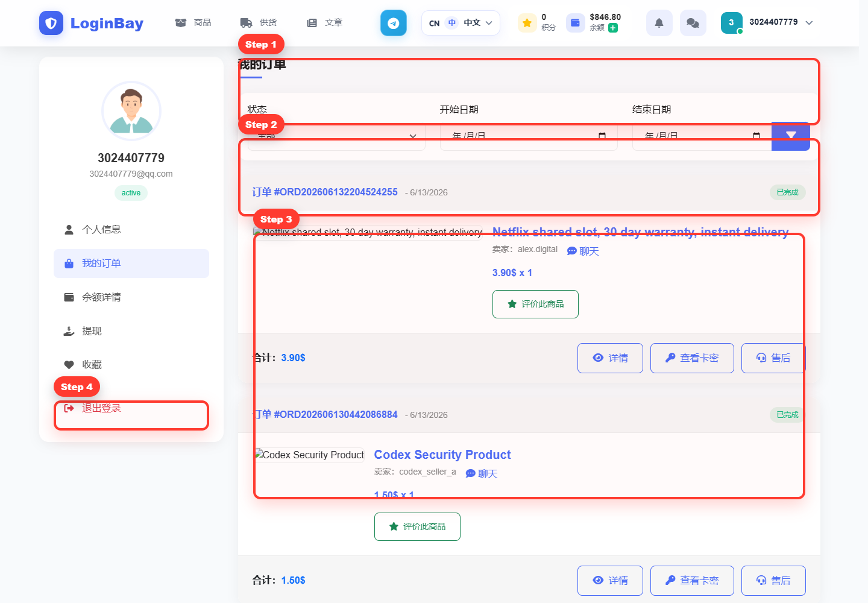Open order #ORD202606132204524255 link
Image resolution: width=868 pixels, height=603 pixels.
coord(325,192)
